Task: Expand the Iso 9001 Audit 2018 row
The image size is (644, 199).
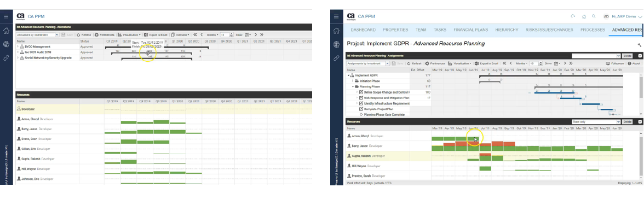Action: point(18,52)
